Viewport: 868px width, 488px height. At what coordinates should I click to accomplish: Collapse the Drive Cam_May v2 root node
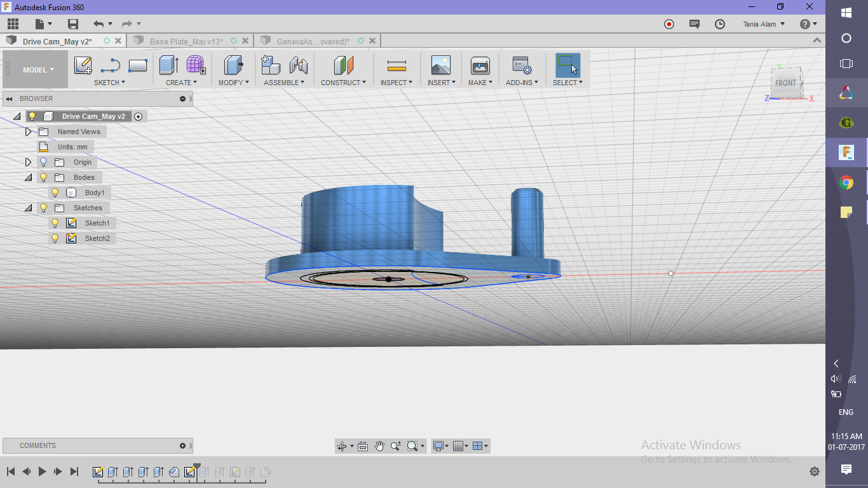(x=17, y=116)
